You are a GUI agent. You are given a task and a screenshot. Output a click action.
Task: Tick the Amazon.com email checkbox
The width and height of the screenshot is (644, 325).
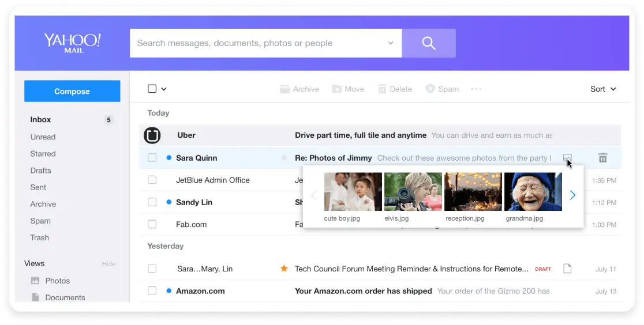[152, 290]
